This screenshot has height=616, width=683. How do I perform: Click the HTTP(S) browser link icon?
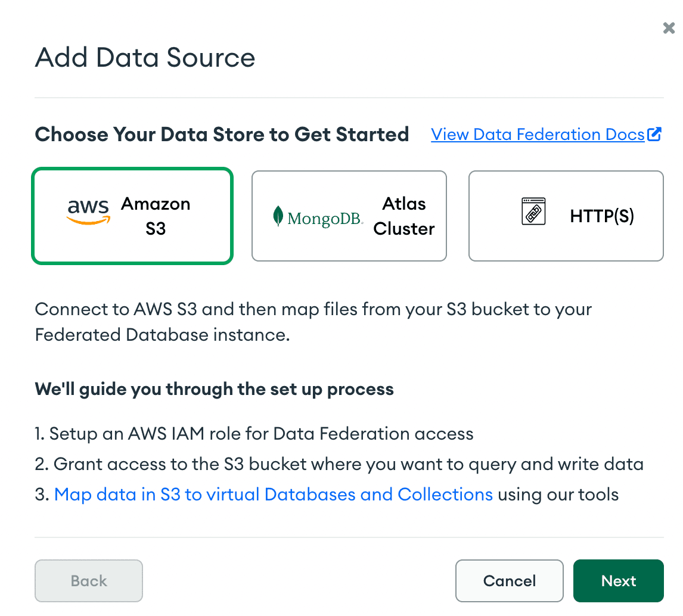pyautogui.click(x=533, y=211)
